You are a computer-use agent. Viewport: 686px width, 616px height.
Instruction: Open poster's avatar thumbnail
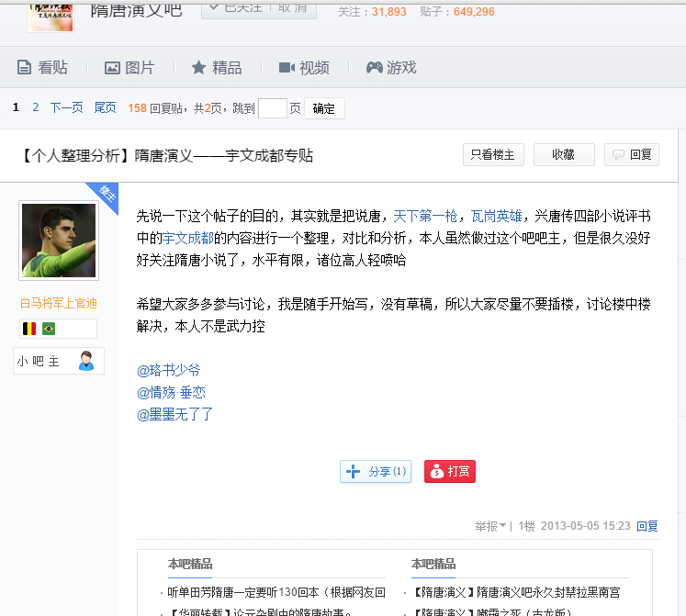pyautogui.click(x=59, y=241)
